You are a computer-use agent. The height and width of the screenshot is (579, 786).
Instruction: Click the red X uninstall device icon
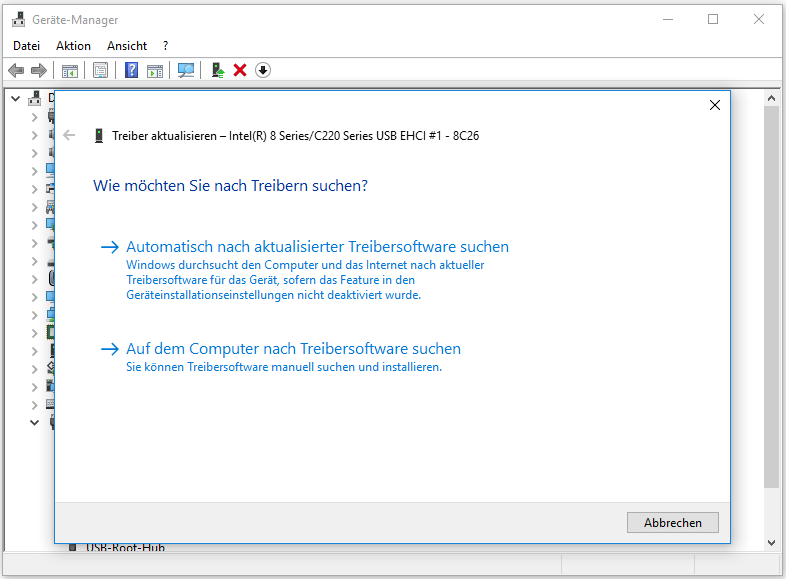(x=240, y=70)
